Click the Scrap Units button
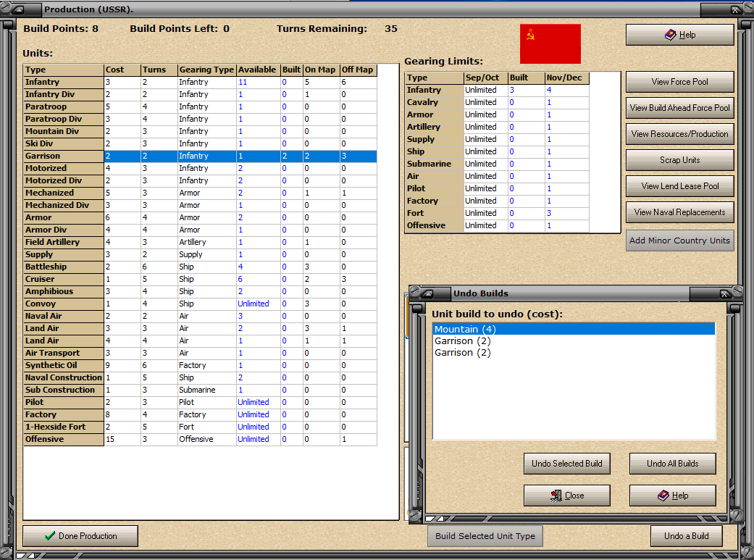The height and width of the screenshot is (560, 754). tap(679, 159)
